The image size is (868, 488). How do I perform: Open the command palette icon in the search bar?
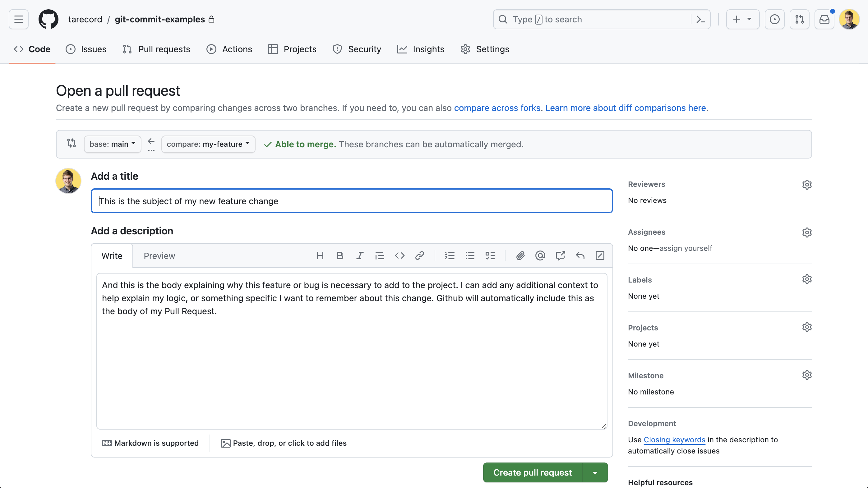pyautogui.click(x=700, y=20)
